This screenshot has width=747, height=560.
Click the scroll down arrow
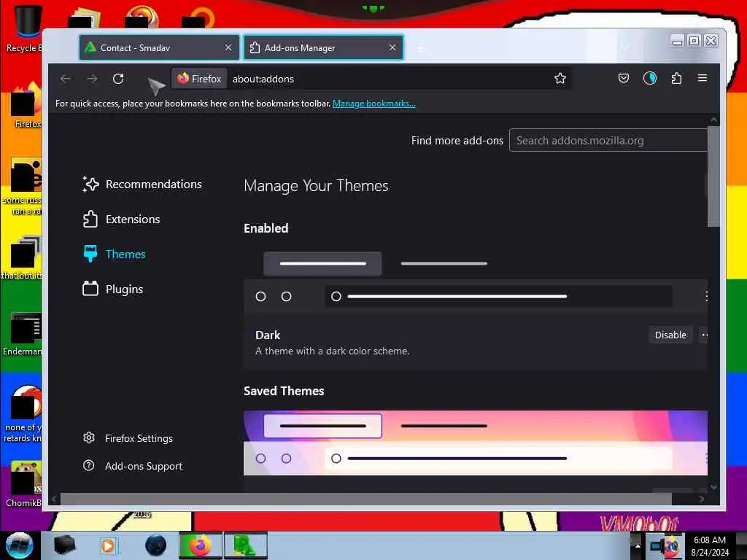[x=713, y=487]
